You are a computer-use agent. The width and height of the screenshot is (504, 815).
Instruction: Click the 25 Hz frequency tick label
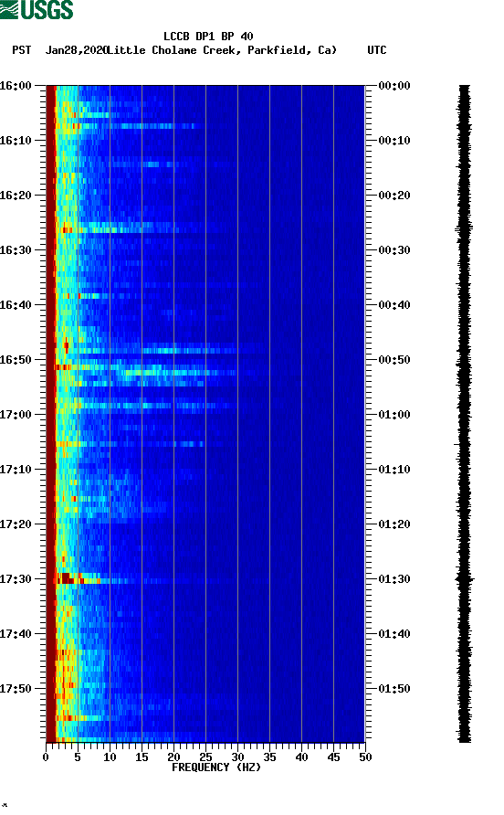(205, 757)
